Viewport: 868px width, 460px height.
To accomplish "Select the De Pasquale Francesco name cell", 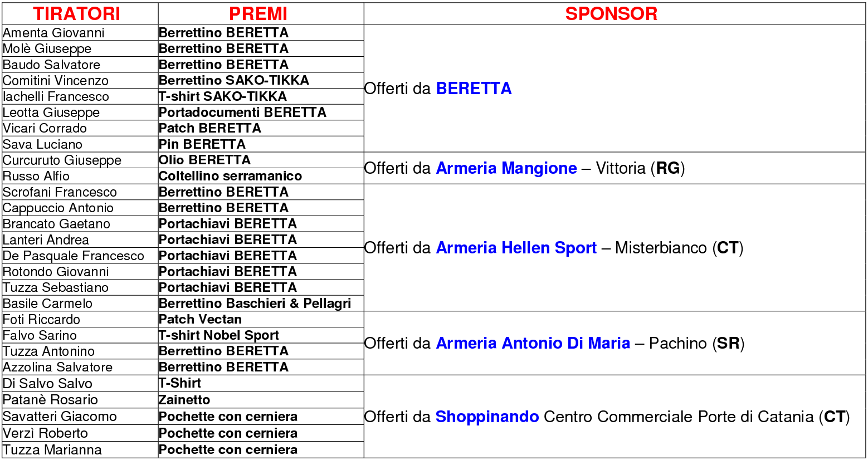I will (x=80, y=256).
